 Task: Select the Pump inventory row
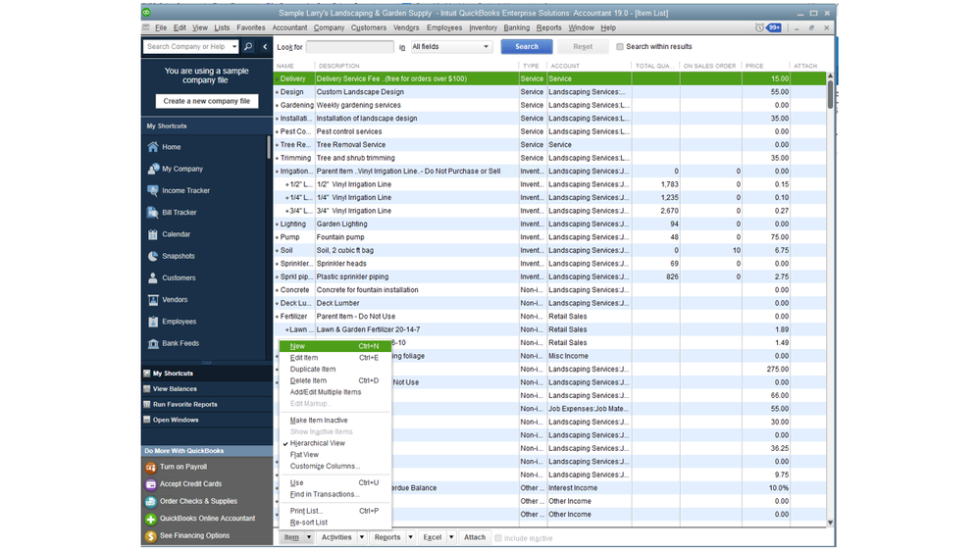(550, 237)
